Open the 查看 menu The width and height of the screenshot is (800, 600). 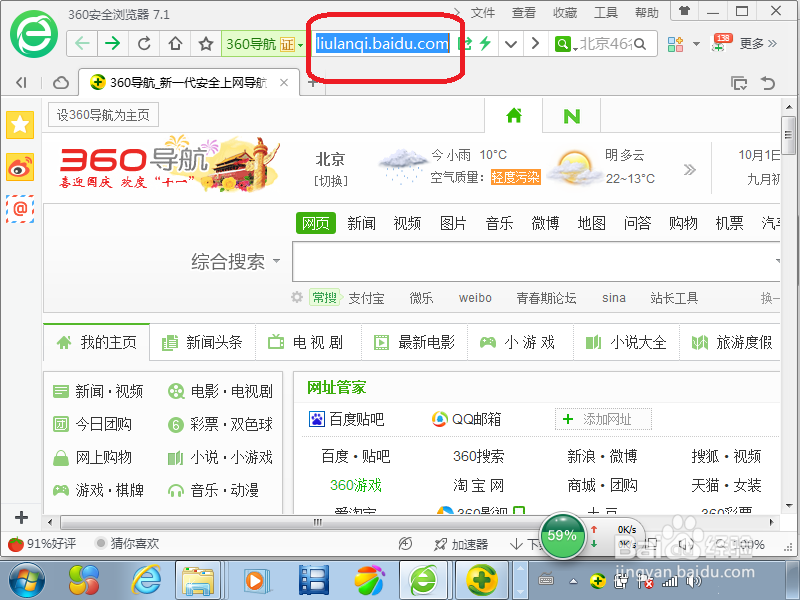pyautogui.click(x=524, y=13)
